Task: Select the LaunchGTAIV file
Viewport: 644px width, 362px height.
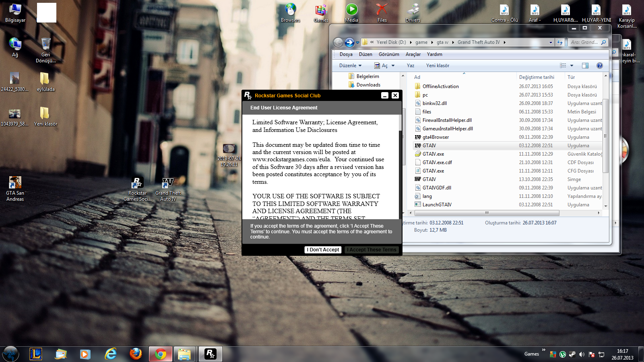Action: (x=437, y=205)
